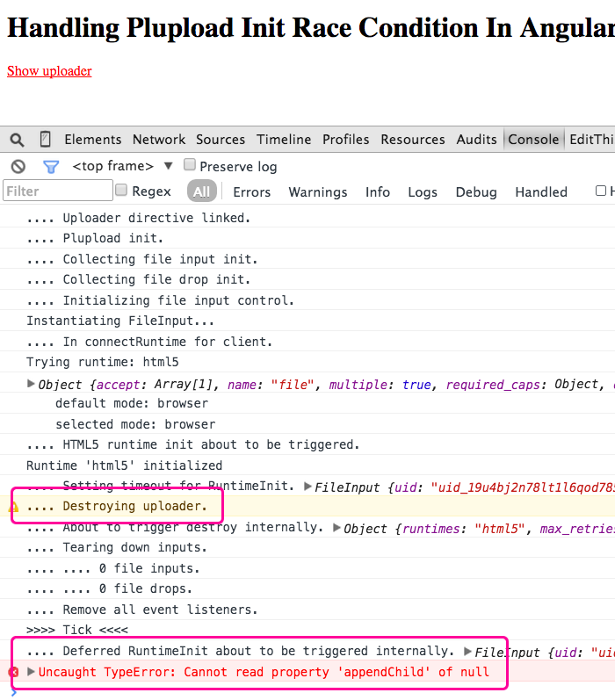
Task: Click 'default mode: browser' log line
Action: point(132,403)
